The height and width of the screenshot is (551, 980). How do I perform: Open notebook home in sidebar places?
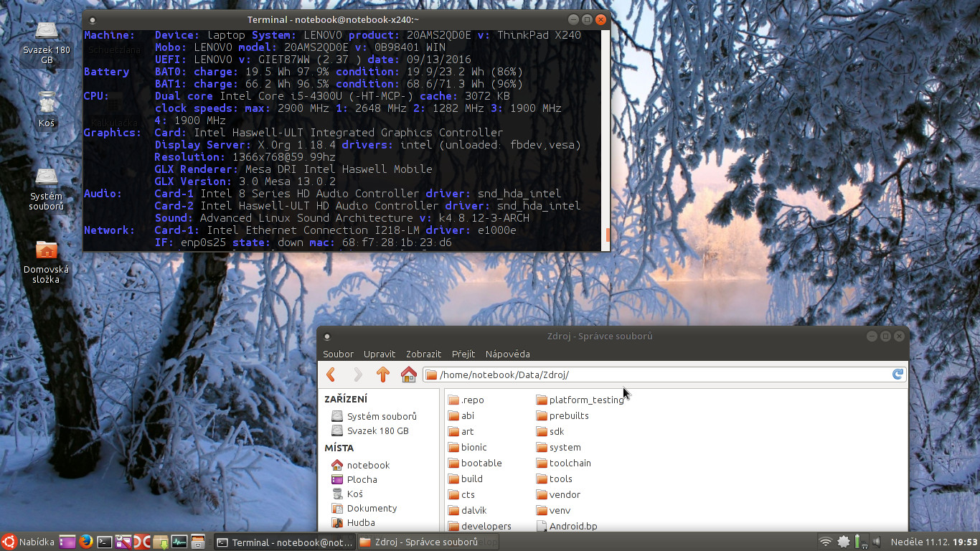pos(361,465)
